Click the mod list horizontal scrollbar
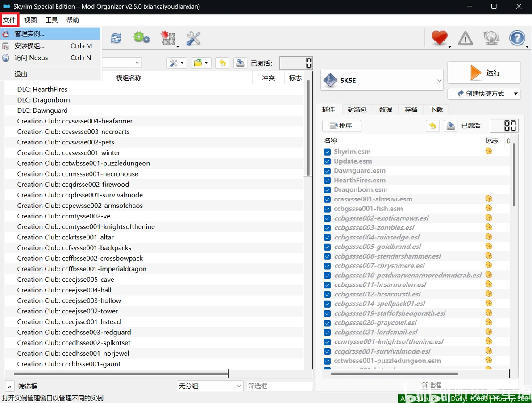 121,374
